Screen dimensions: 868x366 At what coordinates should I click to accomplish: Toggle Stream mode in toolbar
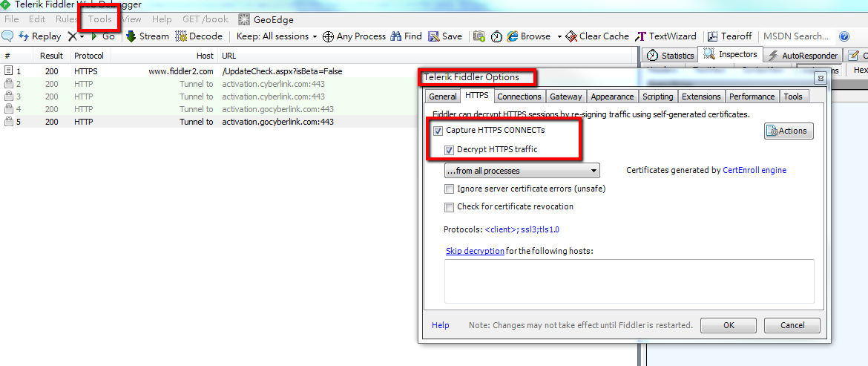tap(147, 36)
